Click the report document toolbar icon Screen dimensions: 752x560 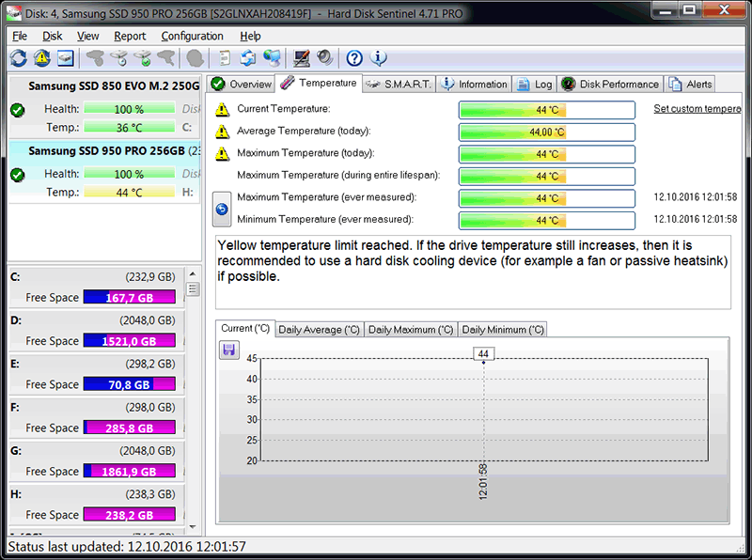(x=225, y=58)
